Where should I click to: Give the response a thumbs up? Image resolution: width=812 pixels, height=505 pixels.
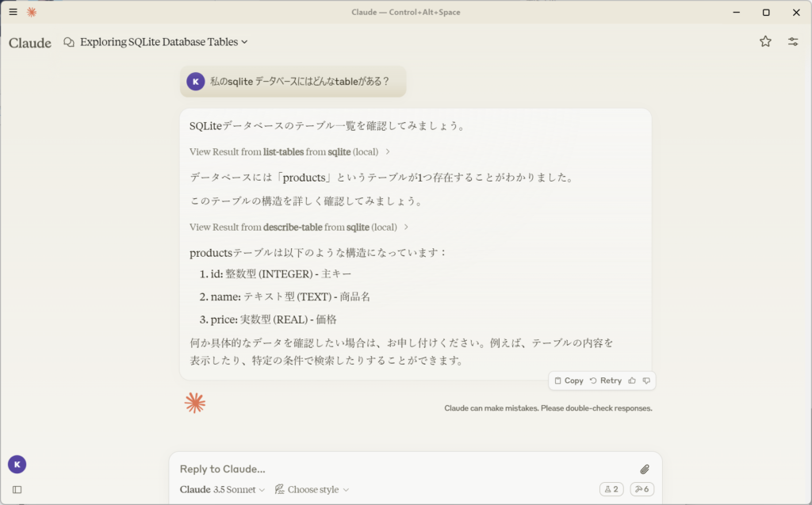click(632, 381)
